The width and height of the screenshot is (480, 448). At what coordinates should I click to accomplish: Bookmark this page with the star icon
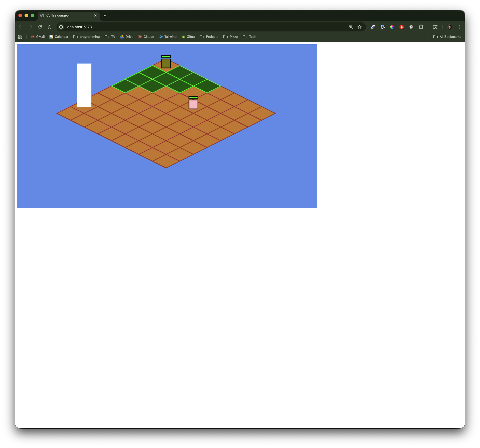tap(360, 27)
